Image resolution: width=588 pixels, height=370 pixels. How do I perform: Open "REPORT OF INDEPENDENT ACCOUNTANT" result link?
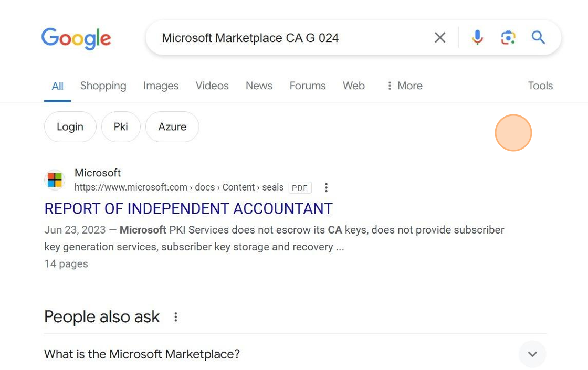188,209
